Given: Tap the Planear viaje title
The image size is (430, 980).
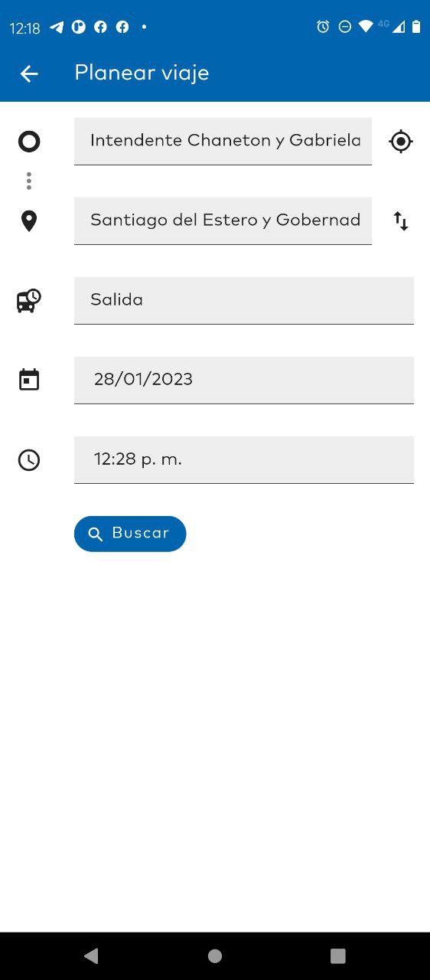Looking at the screenshot, I should click(x=142, y=73).
